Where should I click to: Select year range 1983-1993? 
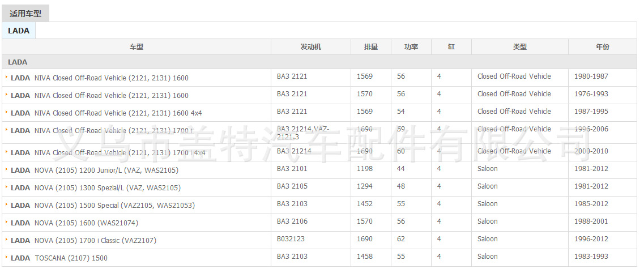591,257
